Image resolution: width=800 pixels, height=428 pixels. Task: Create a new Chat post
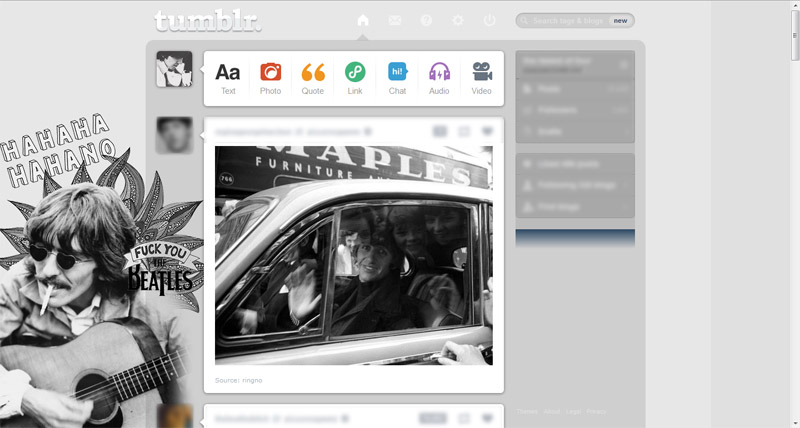[397, 79]
